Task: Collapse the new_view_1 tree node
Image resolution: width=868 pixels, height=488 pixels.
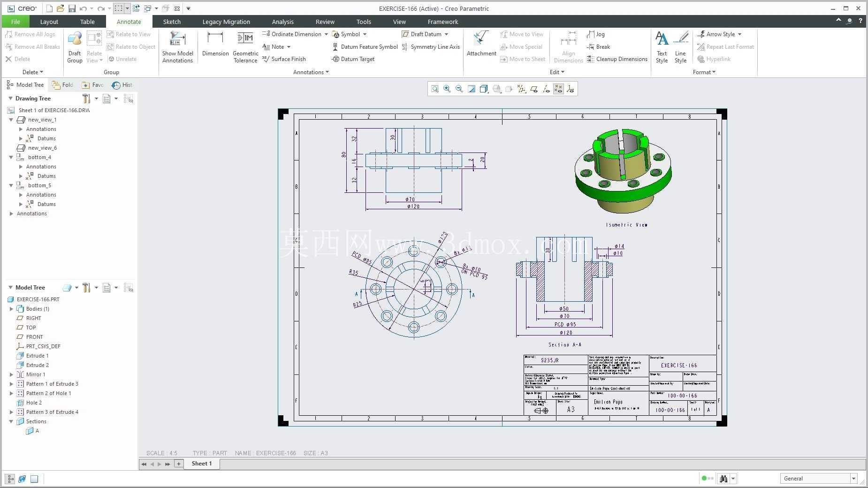Action: (x=11, y=120)
